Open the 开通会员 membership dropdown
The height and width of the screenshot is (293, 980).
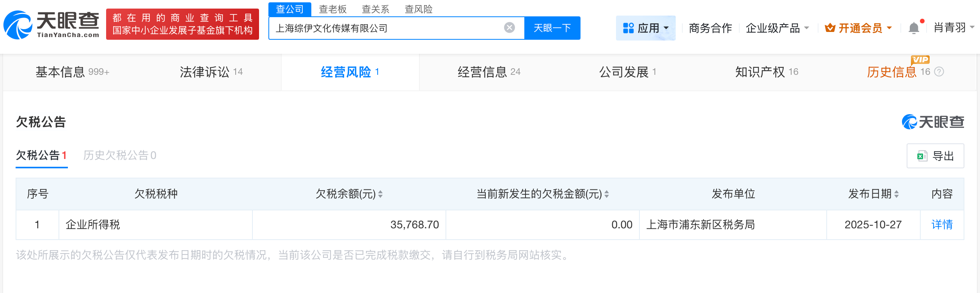858,28
